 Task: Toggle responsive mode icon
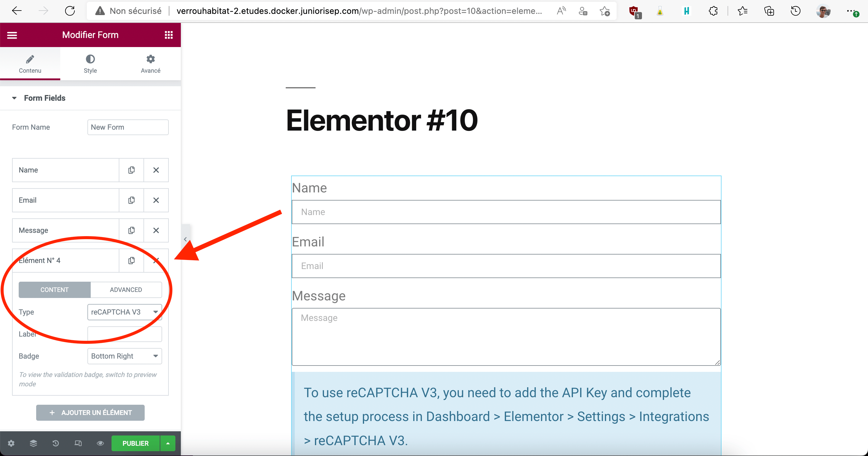click(78, 443)
